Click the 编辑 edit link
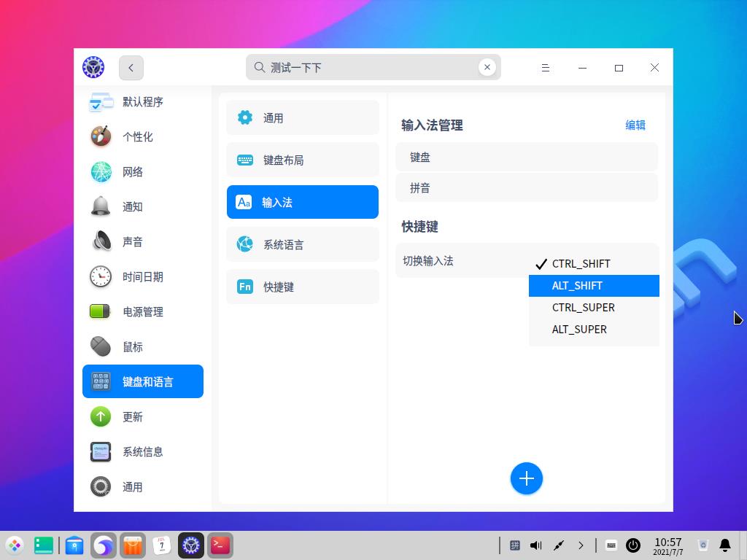 point(635,125)
